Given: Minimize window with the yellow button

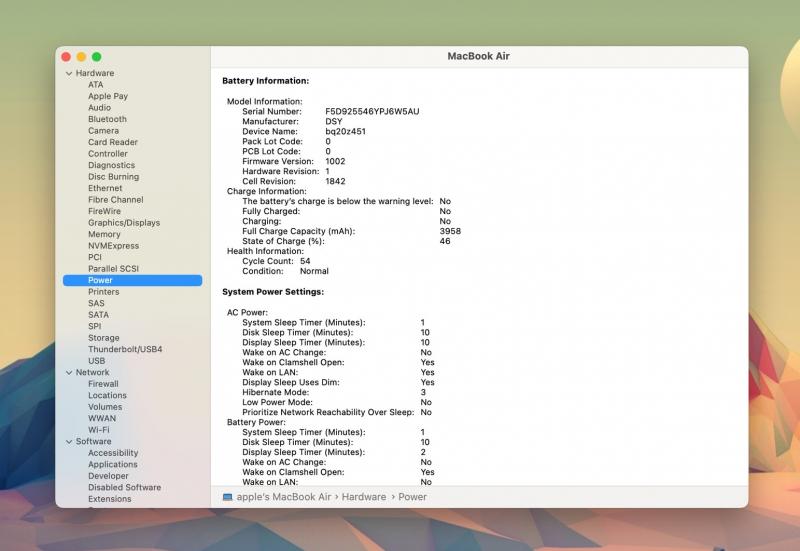Looking at the screenshot, I should [x=81, y=57].
